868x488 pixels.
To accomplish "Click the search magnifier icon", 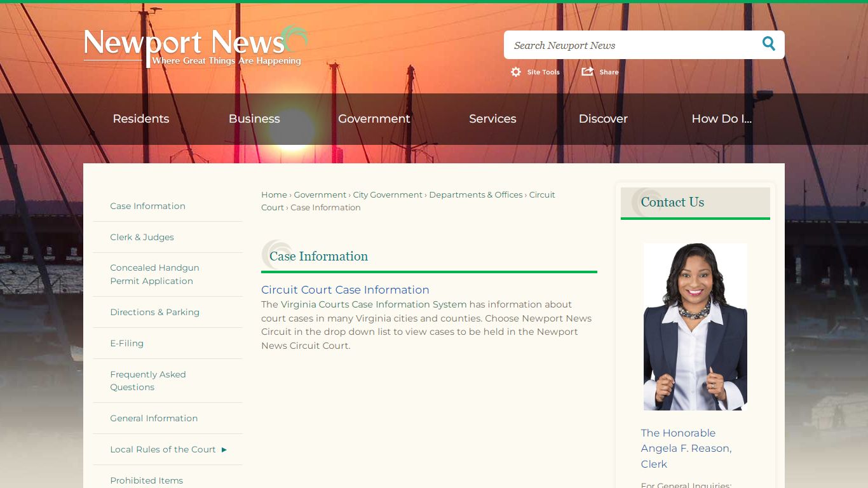I will click(769, 44).
